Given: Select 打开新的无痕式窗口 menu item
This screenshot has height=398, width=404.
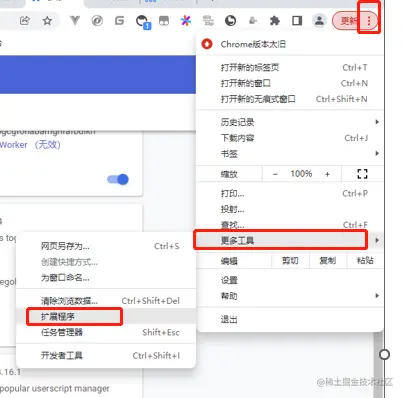Looking at the screenshot, I should pyautogui.click(x=289, y=99).
